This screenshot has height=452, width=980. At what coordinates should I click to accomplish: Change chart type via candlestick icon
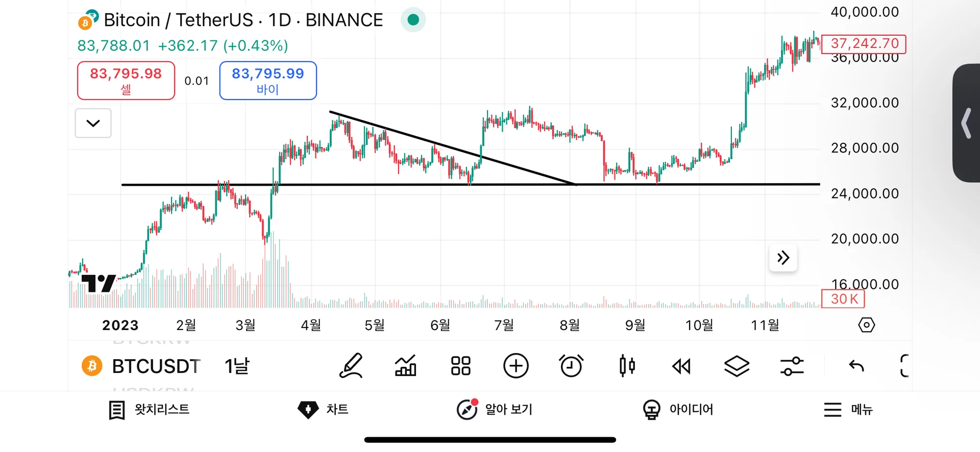pyautogui.click(x=627, y=366)
